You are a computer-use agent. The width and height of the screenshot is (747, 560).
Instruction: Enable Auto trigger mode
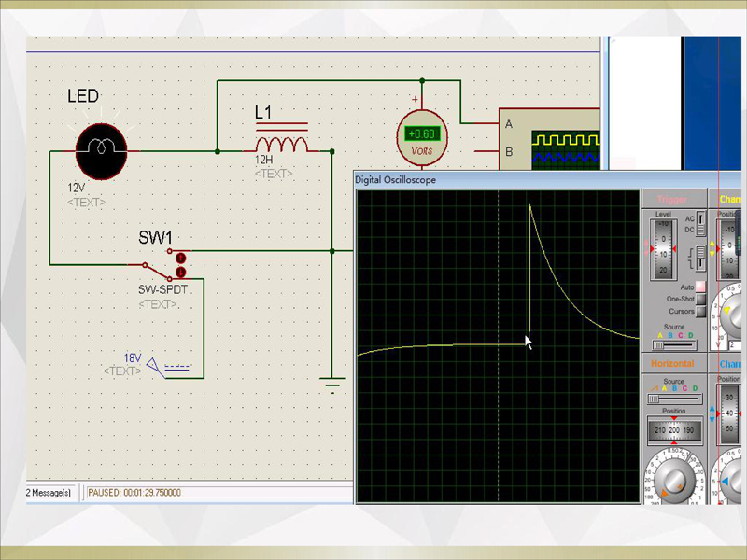click(x=700, y=287)
